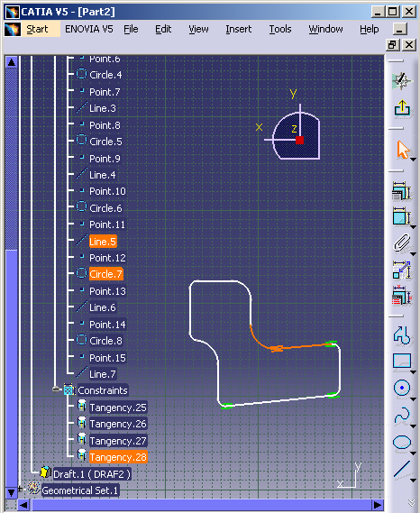
Task: Open the Insert menu
Action: 239,29
